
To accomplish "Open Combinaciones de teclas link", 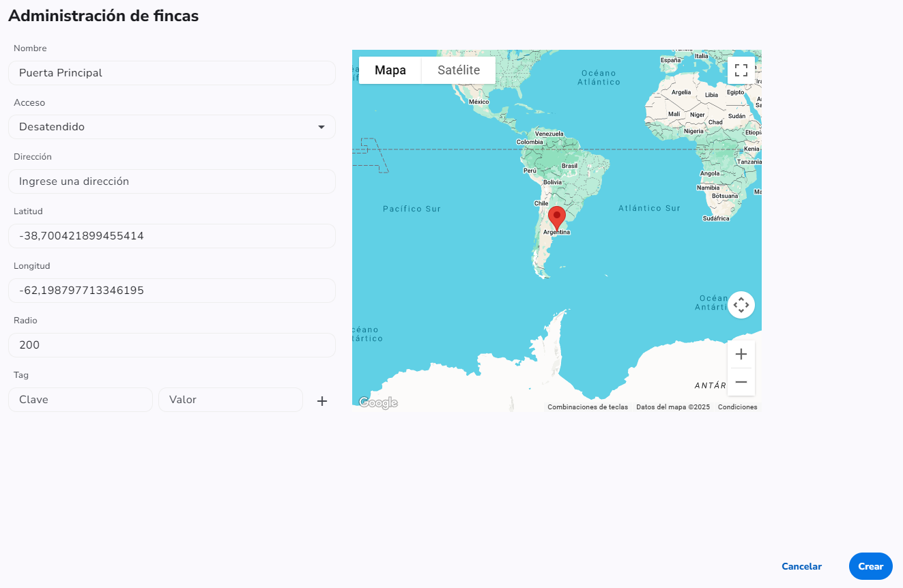I will tap(588, 407).
